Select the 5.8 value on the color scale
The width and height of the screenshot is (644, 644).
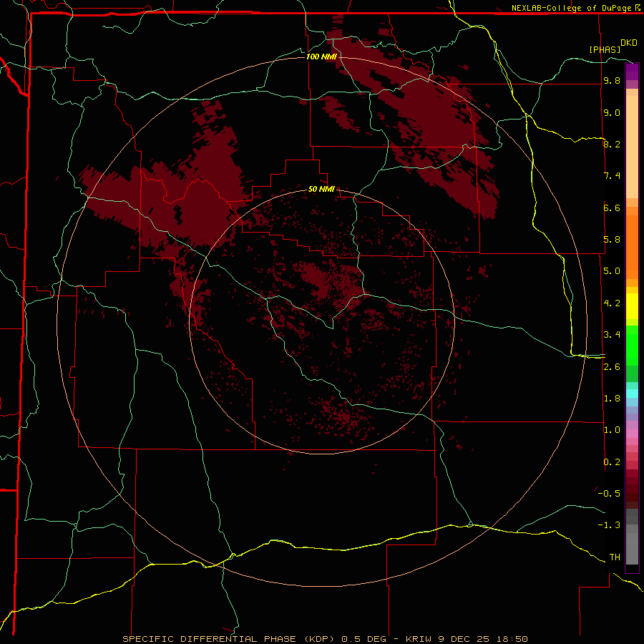(612, 240)
